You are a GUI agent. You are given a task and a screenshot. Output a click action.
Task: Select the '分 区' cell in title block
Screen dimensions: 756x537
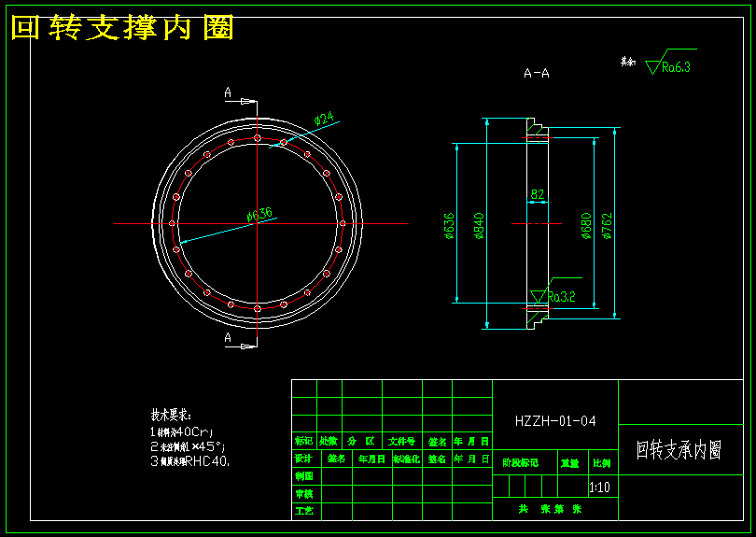(361, 441)
